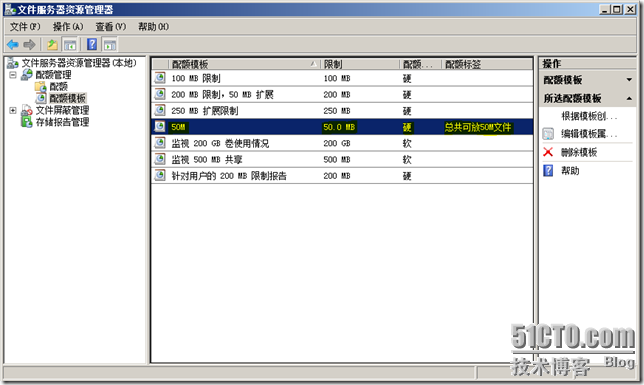Toggle the console tree pane toolbar icon
This screenshot has width=644, height=385.
(x=70, y=45)
